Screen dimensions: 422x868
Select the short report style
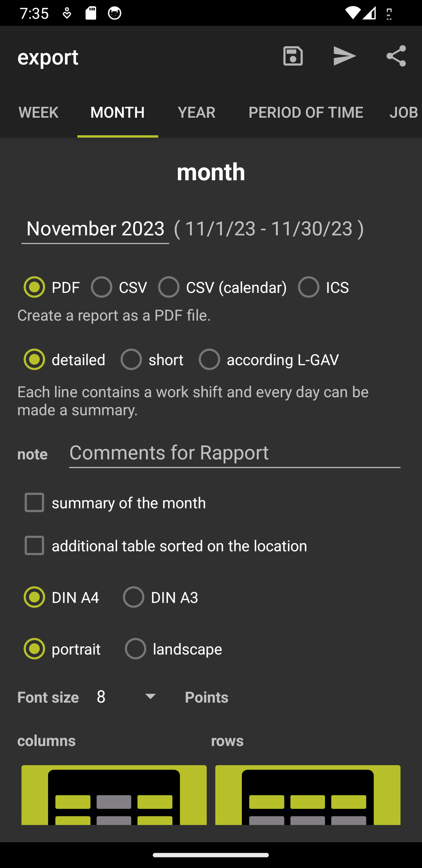pyautogui.click(x=131, y=360)
